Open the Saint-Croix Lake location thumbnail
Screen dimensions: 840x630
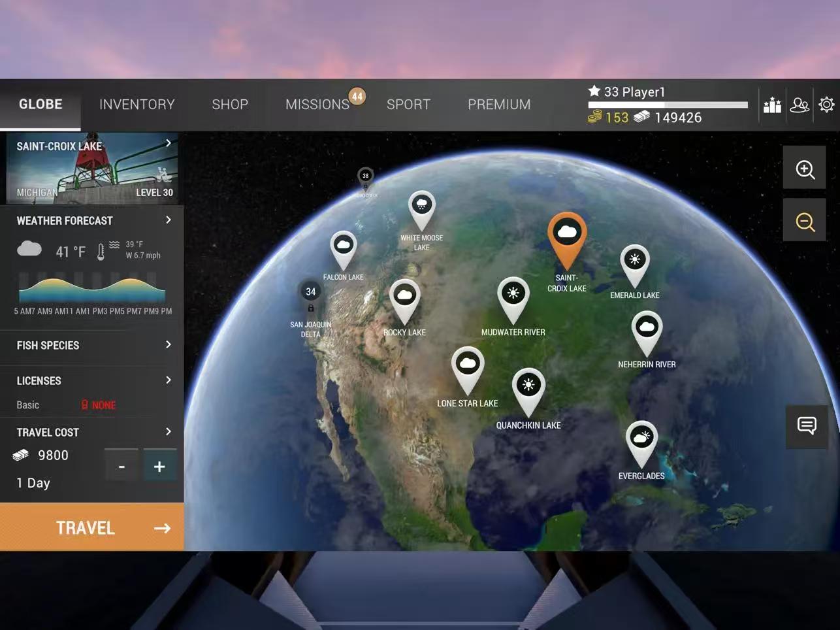92,169
